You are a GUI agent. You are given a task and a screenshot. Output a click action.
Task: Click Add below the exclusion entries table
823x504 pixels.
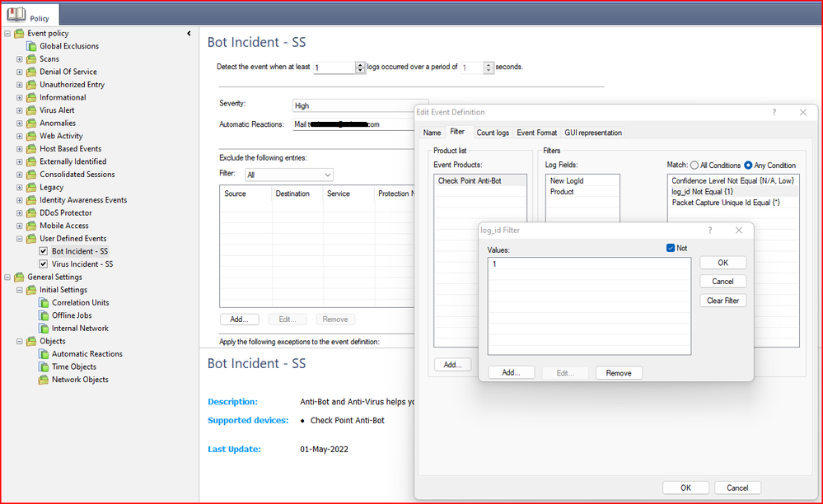pos(239,320)
